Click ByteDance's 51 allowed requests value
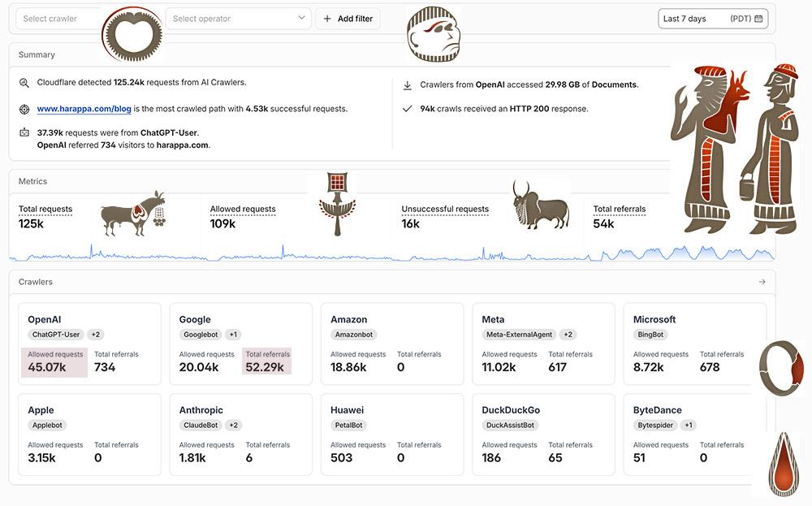Screen dimensions: 812x506 coord(640,458)
